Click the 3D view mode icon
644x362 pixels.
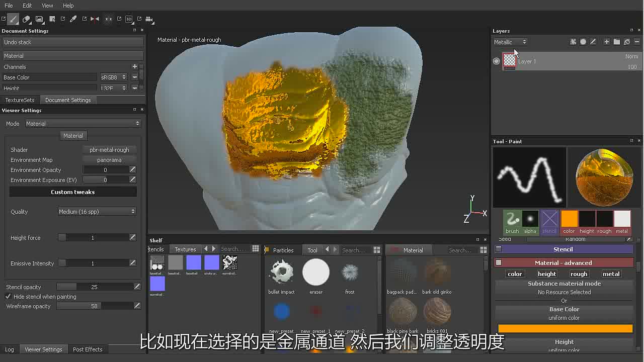tap(129, 19)
